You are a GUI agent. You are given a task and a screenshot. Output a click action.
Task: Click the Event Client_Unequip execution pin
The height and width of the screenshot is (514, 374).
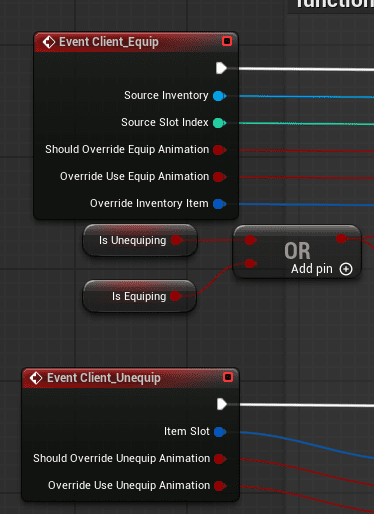coord(222,404)
